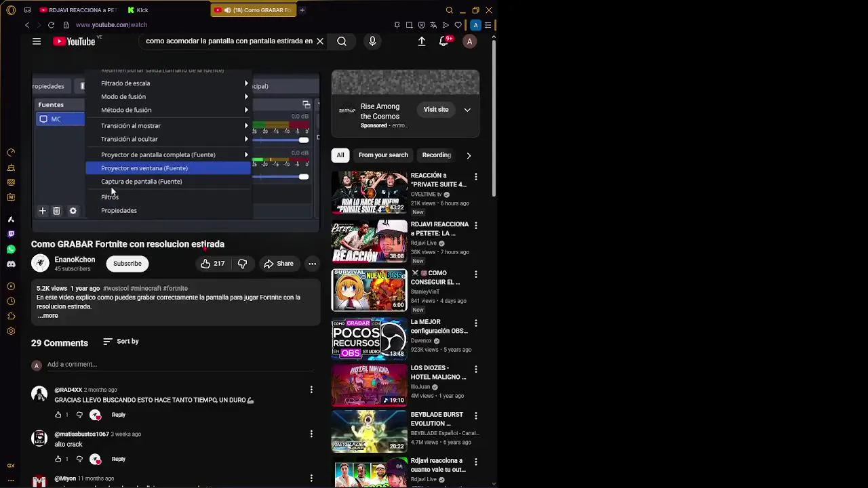
Task: Click the #fortnite hashtag
Action: click(x=176, y=289)
